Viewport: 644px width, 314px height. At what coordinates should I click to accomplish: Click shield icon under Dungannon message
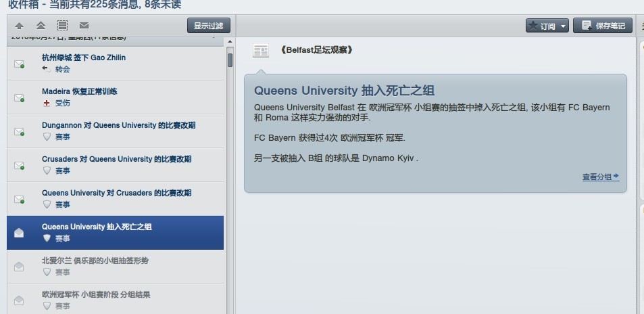click(x=47, y=137)
